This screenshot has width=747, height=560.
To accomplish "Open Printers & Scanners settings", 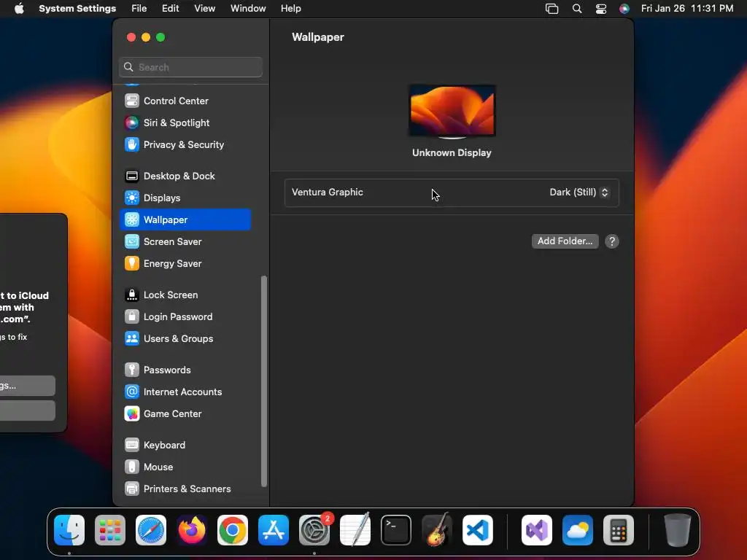I will (185, 489).
